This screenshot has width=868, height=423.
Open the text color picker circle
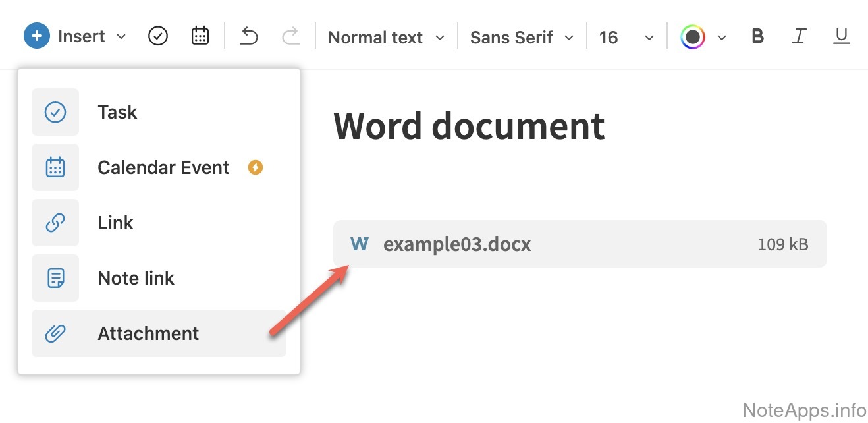pyautogui.click(x=692, y=37)
